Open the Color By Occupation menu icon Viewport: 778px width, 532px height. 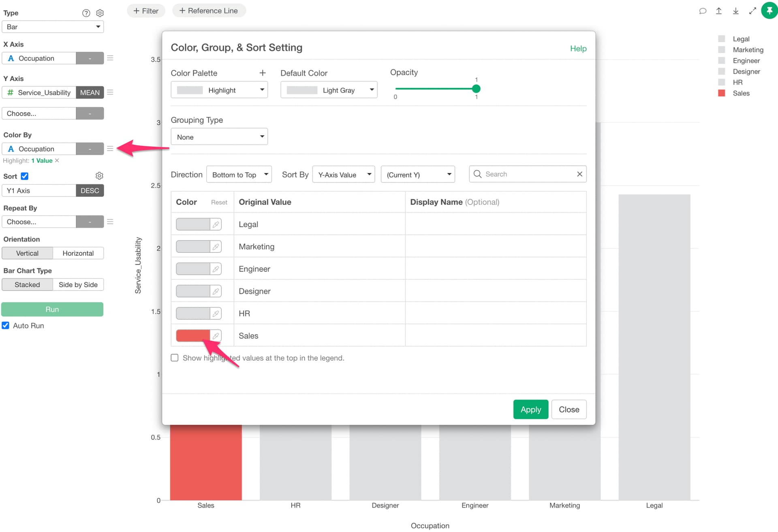[x=110, y=149]
